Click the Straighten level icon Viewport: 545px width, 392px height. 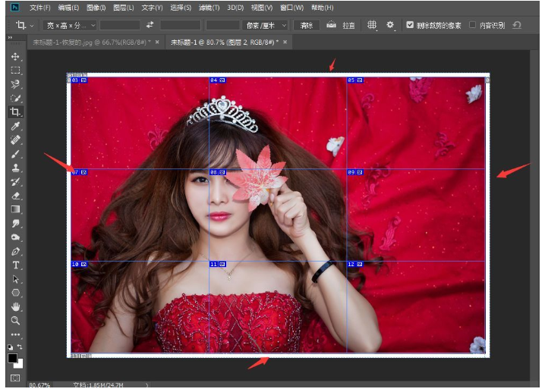click(332, 25)
